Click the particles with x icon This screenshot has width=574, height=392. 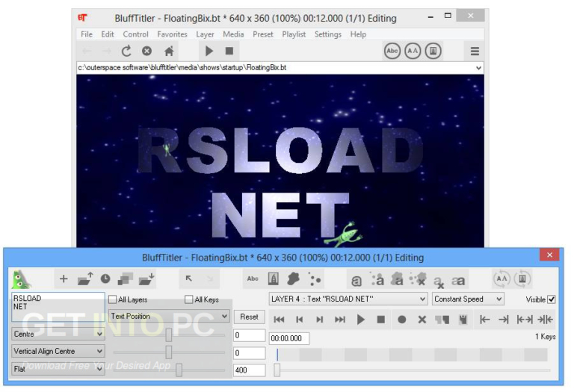click(x=418, y=279)
